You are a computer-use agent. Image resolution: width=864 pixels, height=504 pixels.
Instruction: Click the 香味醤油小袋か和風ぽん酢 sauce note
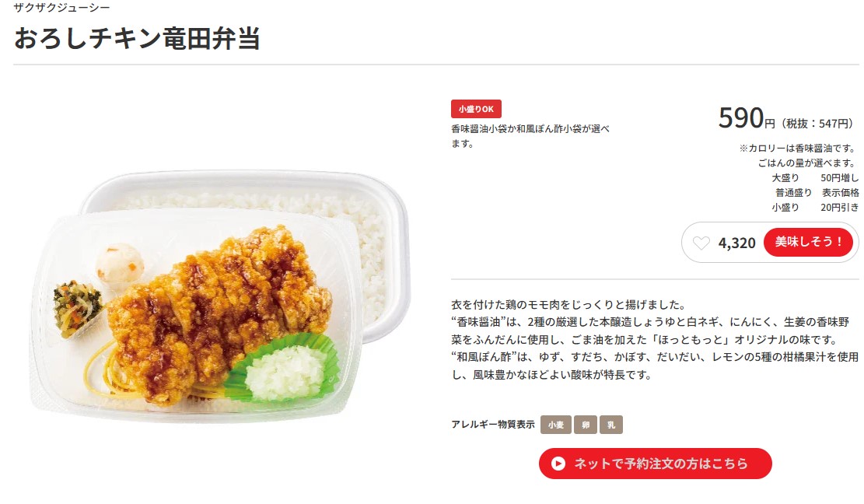point(530,136)
